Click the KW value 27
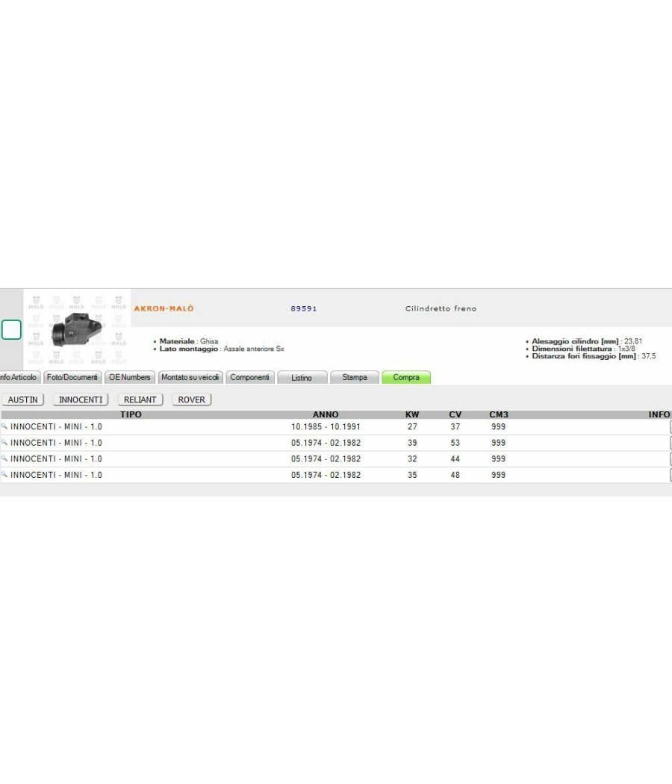The width and height of the screenshot is (672, 784). tap(412, 426)
